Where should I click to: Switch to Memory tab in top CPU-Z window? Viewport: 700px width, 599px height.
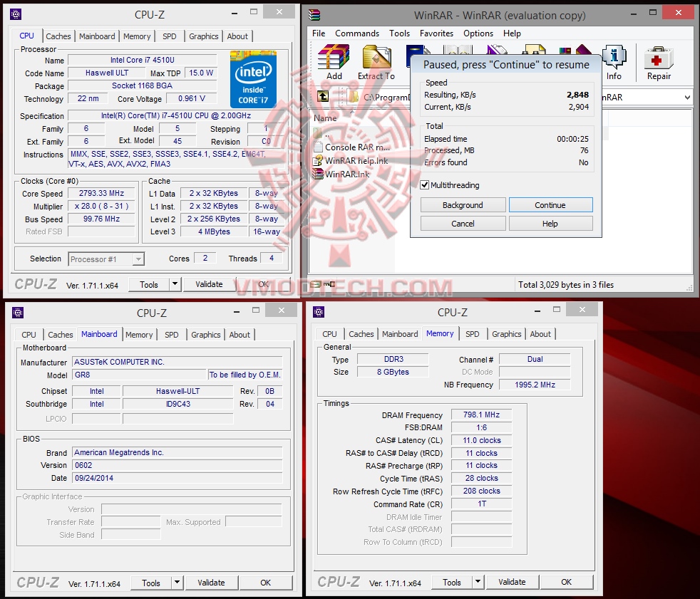click(x=137, y=36)
